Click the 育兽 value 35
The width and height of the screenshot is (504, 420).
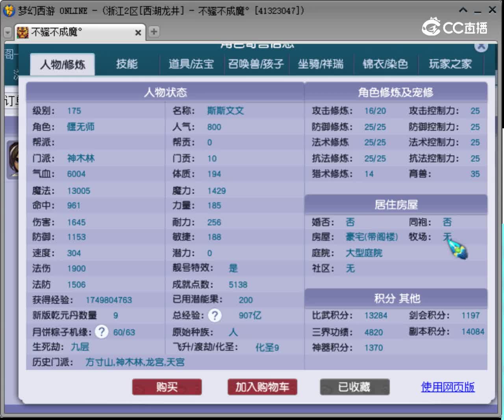point(475,174)
